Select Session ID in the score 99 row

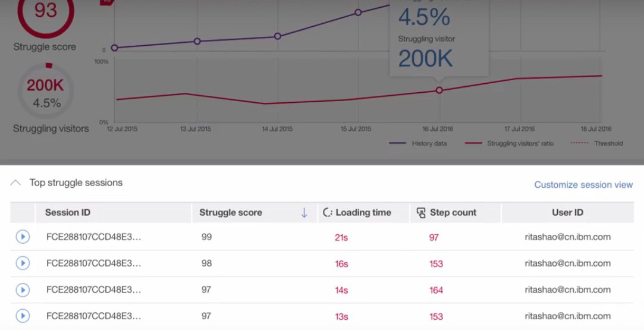[x=93, y=237]
